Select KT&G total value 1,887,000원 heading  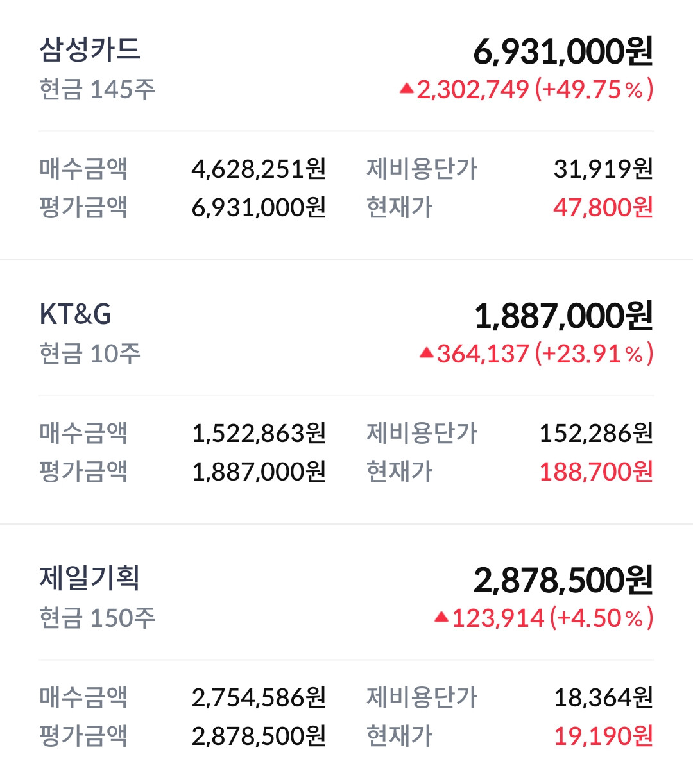tap(563, 316)
